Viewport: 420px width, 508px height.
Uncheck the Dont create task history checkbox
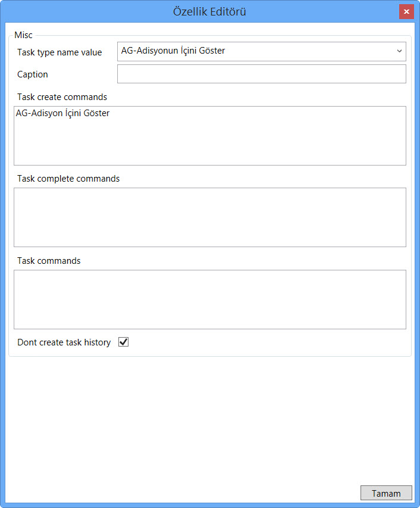(124, 342)
